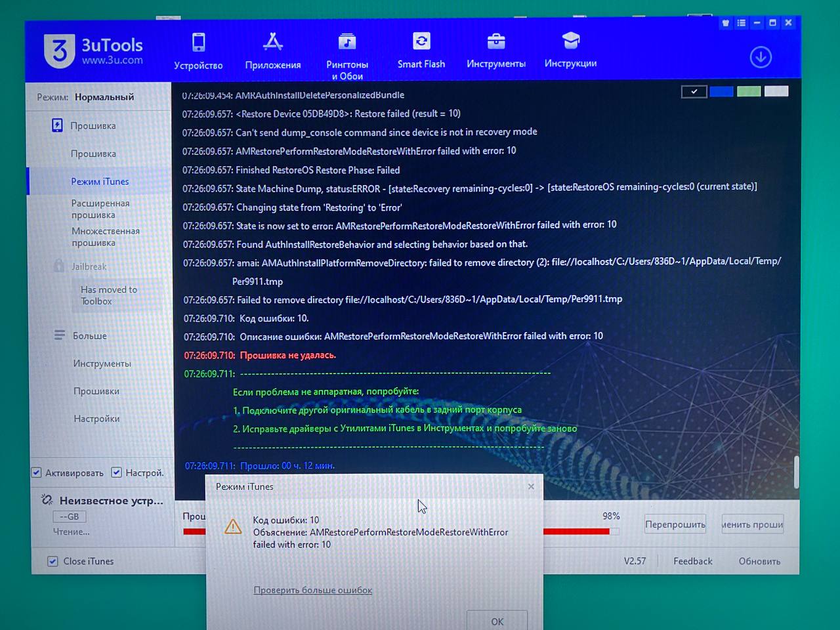Toggle the Активировать checkbox
Image resolution: width=840 pixels, height=630 pixels.
(37, 472)
